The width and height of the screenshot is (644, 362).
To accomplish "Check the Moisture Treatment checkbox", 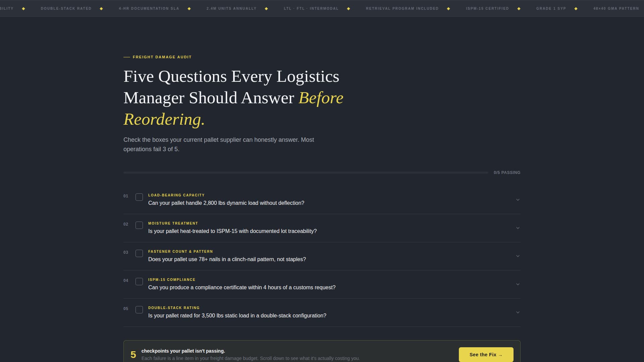I will (139, 225).
